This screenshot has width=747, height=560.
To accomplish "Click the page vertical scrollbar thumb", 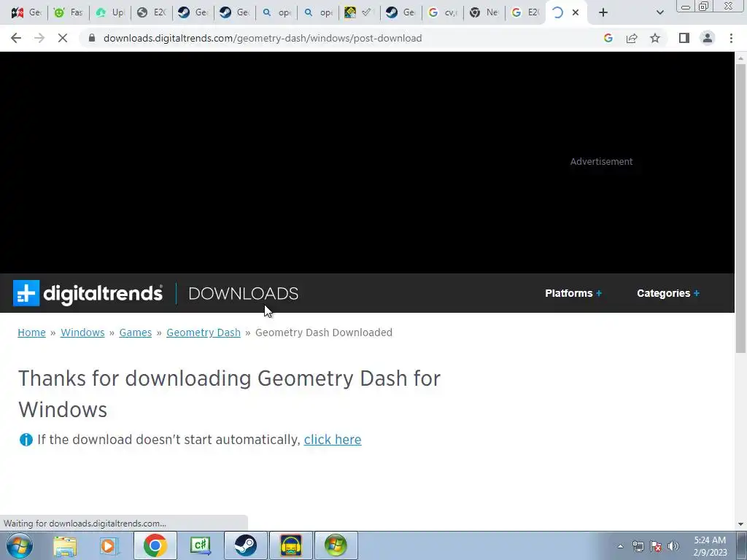I will (740, 207).
